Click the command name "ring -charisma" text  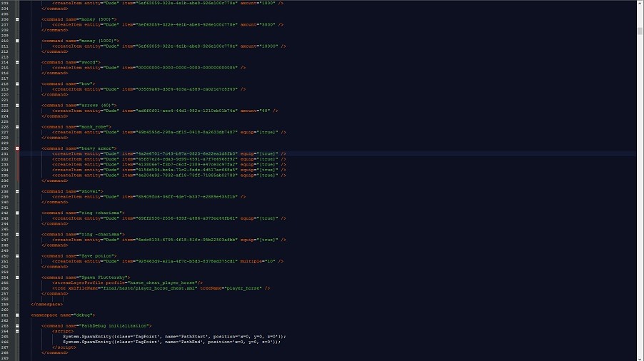[101, 234]
